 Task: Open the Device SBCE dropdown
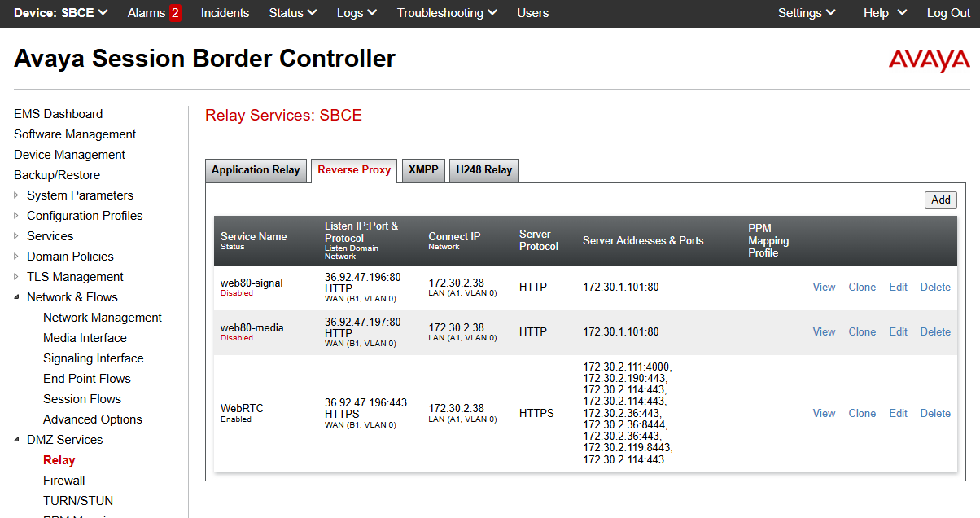coord(61,13)
